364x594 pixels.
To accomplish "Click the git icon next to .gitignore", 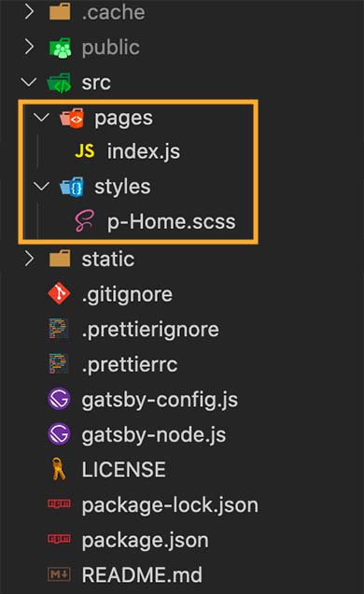I will [59, 293].
